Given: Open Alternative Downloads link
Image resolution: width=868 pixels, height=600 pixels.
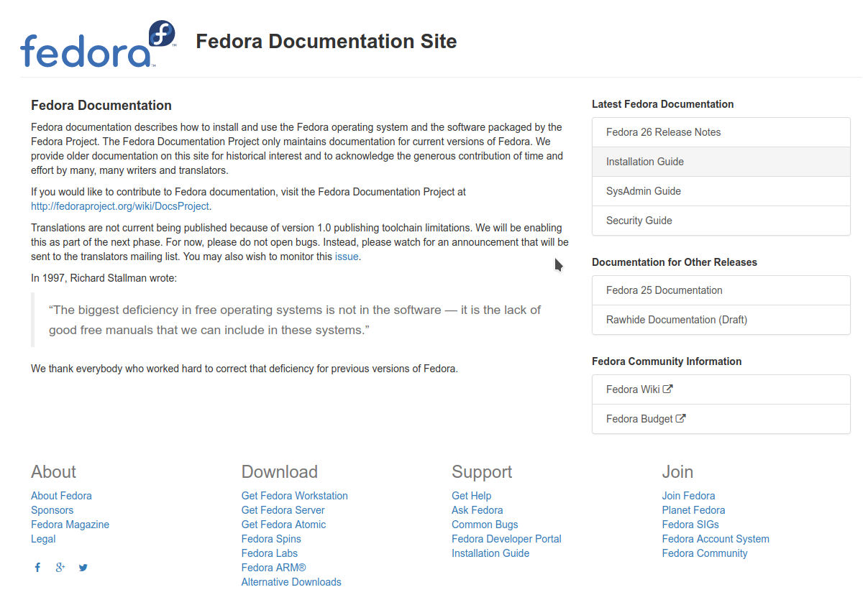Looking at the screenshot, I should 291,582.
